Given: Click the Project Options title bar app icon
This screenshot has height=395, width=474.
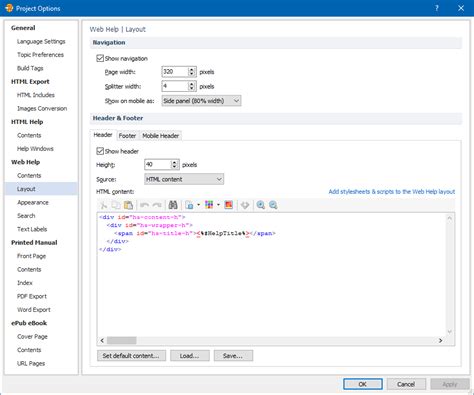Looking at the screenshot, I should click(x=9, y=8).
